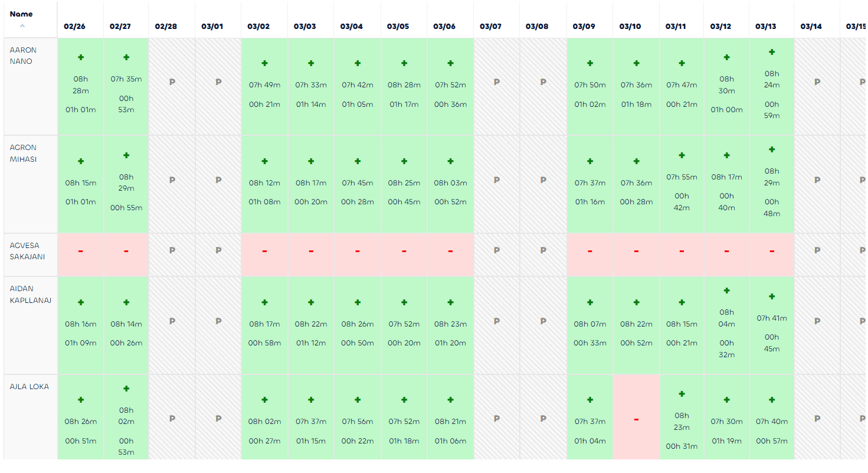This screenshot has width=868, height=473.
Task: Click the green plus for Aaron Nano on 02/26
Action: tap(81, 57)
